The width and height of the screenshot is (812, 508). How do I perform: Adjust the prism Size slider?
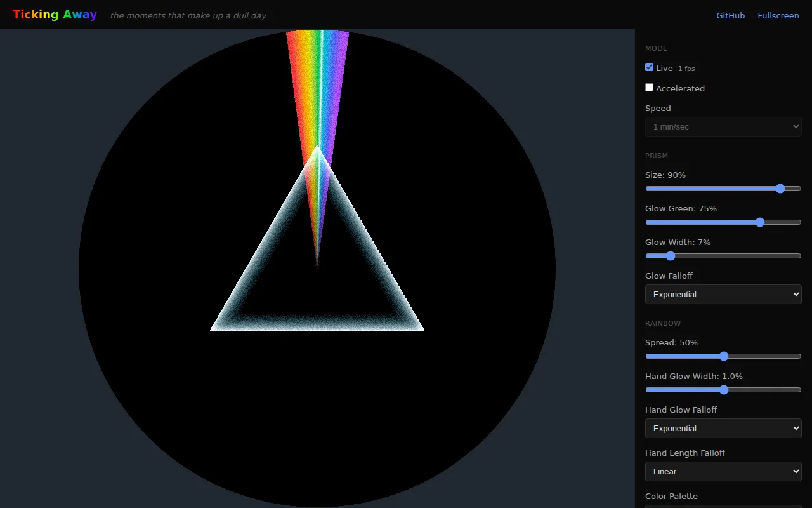tap(723, 189)
